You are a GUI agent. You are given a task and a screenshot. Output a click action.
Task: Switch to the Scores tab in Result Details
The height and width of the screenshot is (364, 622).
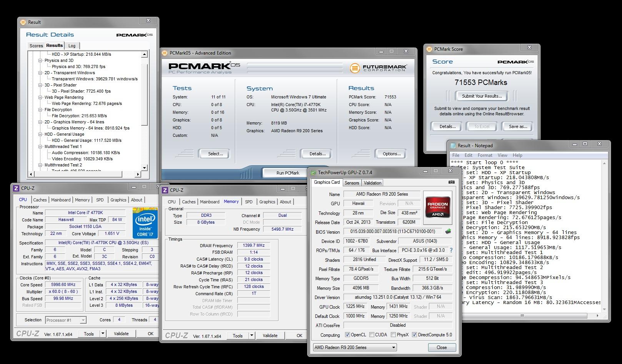pyautogui.click(x=36, y=46)
